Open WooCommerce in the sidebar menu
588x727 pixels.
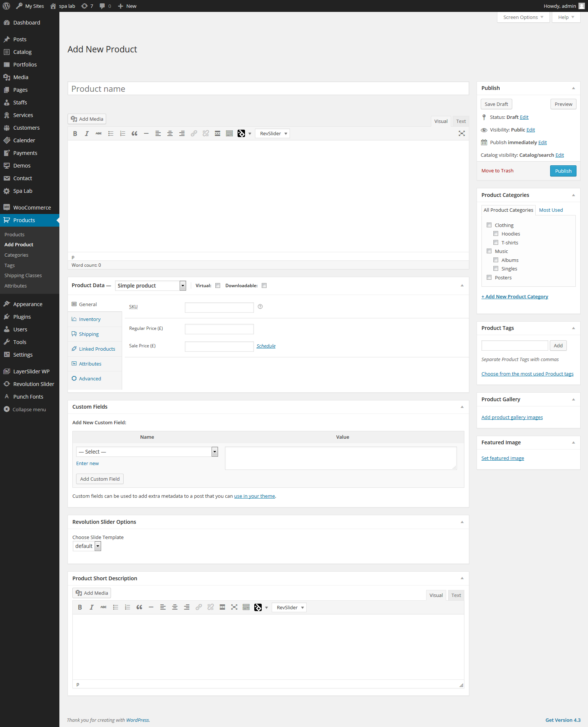[x=30, y=208]
